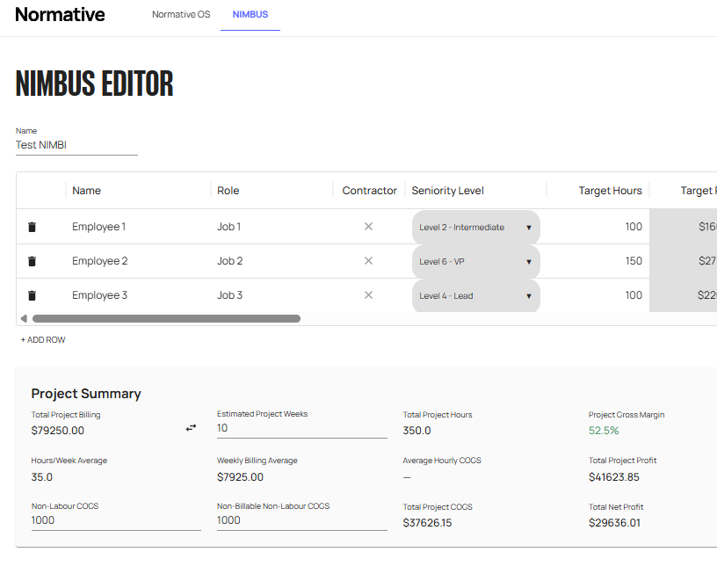Click the Project Summary heading
717x588 pixels.
[86, 394]
